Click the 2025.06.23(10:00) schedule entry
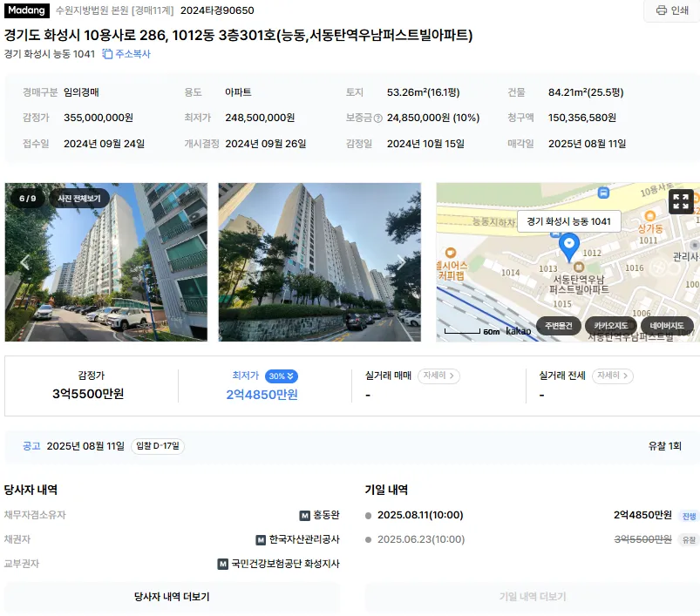 (421, 539)
